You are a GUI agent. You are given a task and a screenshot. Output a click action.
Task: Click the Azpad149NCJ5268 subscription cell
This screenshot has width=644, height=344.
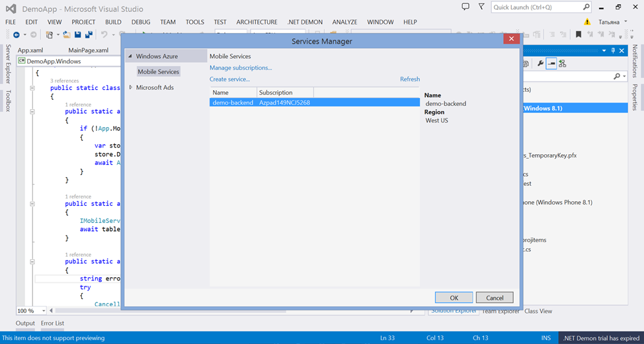click(x=284, y=103)
